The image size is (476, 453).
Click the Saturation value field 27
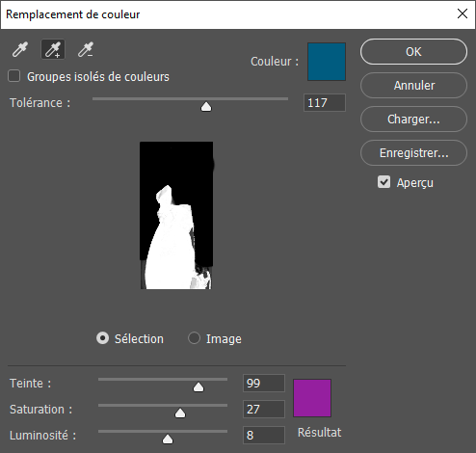[264, 410]
